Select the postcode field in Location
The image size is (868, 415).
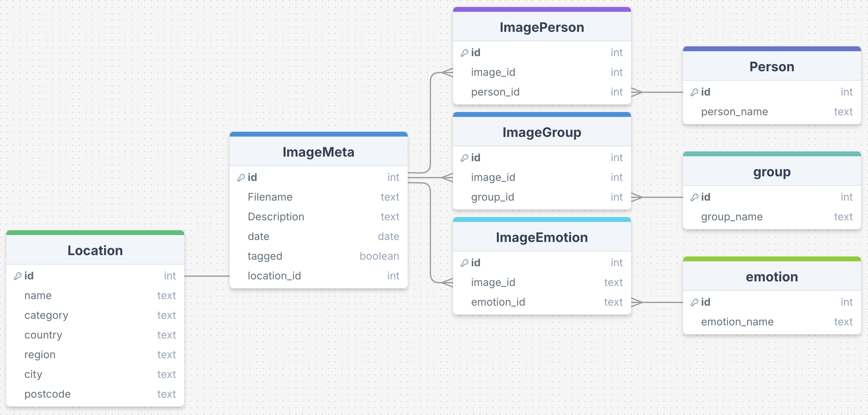point(95,394)
